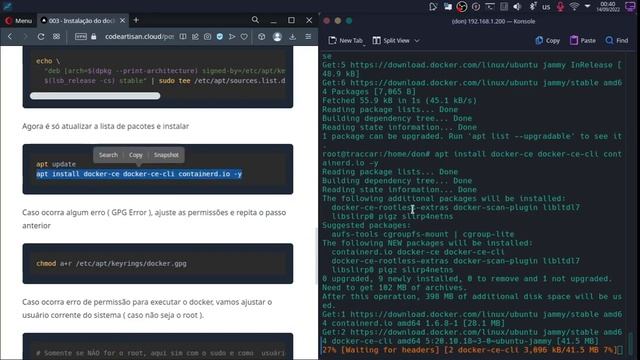Image resolution: width=640 pixels, height=360 pixels.
Task: Click the red Konsole window close dot
Action: (x=327, y=21)
